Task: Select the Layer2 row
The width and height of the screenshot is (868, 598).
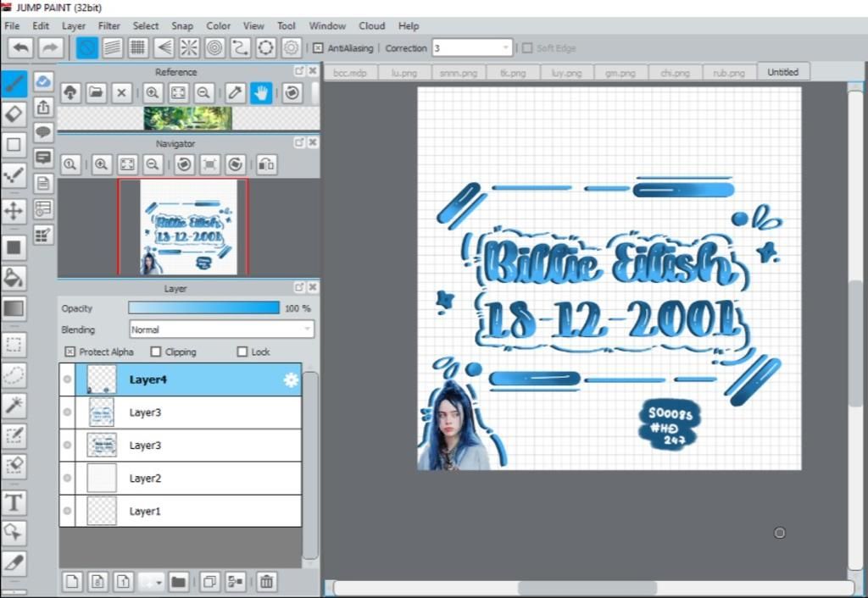Action: coord(181,478)
